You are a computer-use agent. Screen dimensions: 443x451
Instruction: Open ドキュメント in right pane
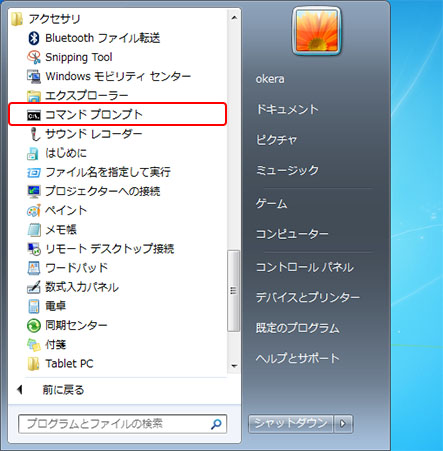click(x=287, y=109)
